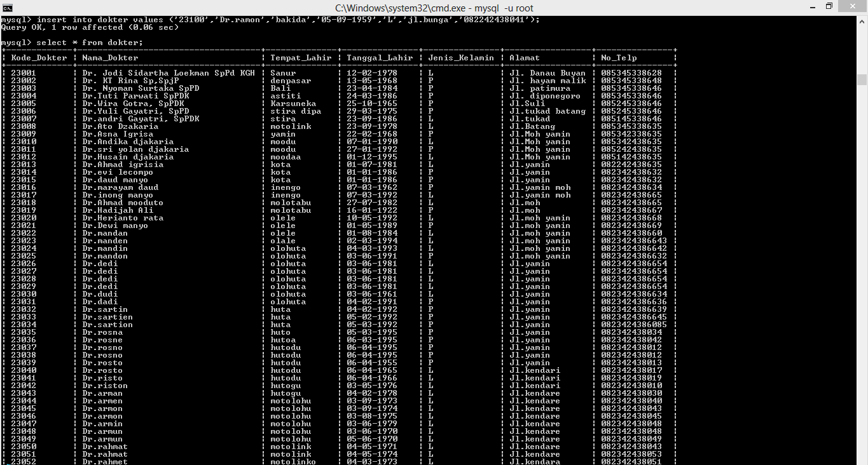Click name Dr. Nyoman Surtaka SpPD

[x=141, y=88]
